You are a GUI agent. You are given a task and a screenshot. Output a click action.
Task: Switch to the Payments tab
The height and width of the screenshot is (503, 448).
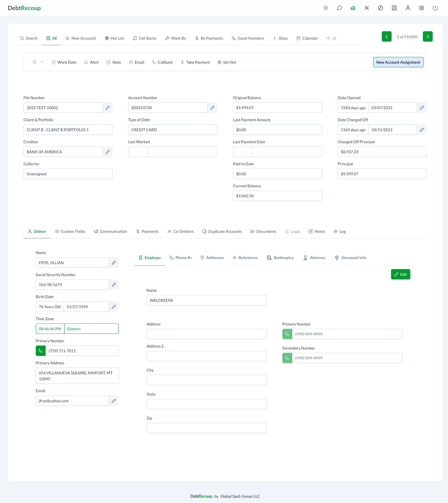[x=147, y=231]
